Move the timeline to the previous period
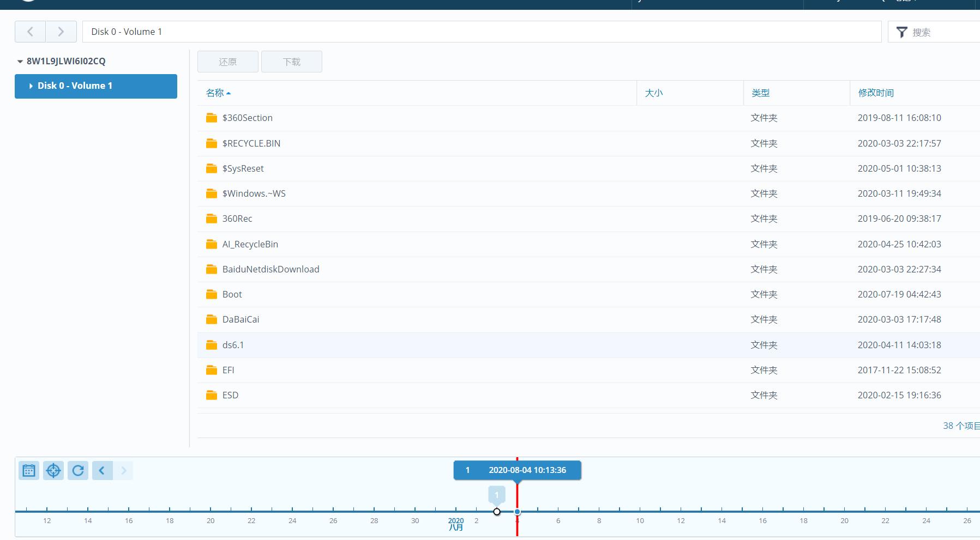The height and width of the screenshot is (540, 980). (102, 470)
